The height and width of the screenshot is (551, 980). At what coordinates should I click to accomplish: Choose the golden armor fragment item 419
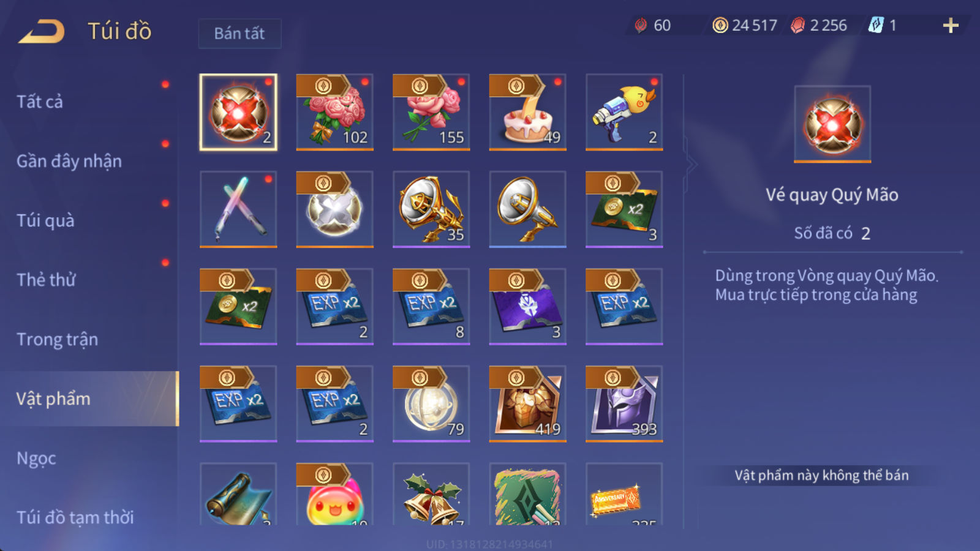pyautogui.click(x=527, y=403)
